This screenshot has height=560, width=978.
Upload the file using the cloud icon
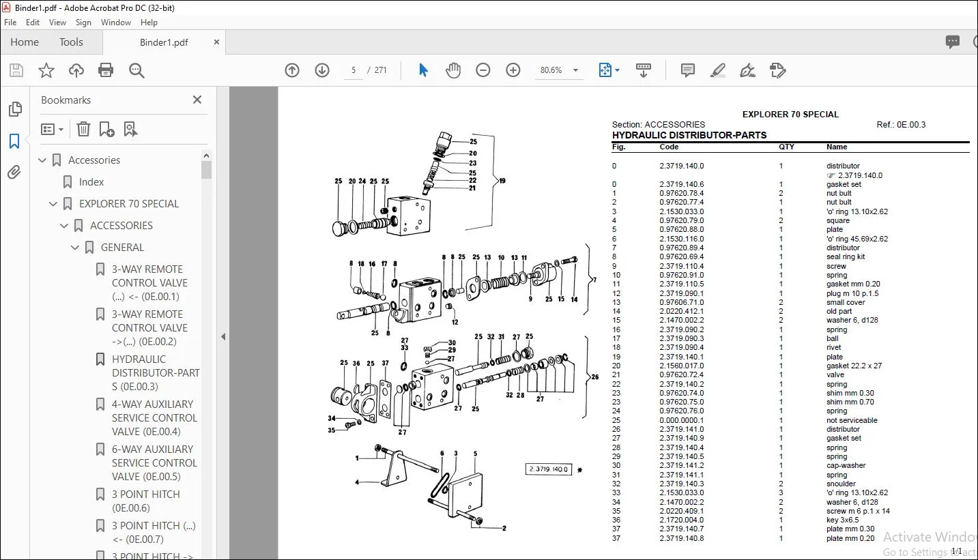pyautogui.click(x=76, y=70)
